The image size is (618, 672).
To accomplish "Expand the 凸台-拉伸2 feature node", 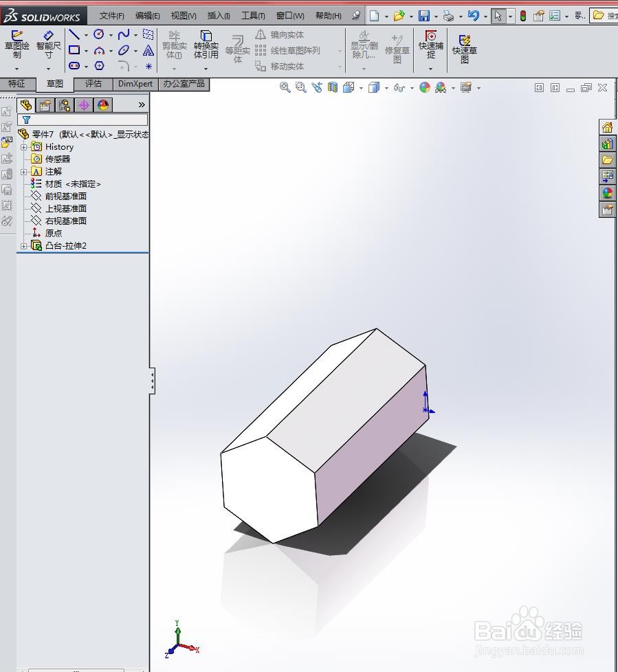I will pyautogui.click(x=23, y=246).
